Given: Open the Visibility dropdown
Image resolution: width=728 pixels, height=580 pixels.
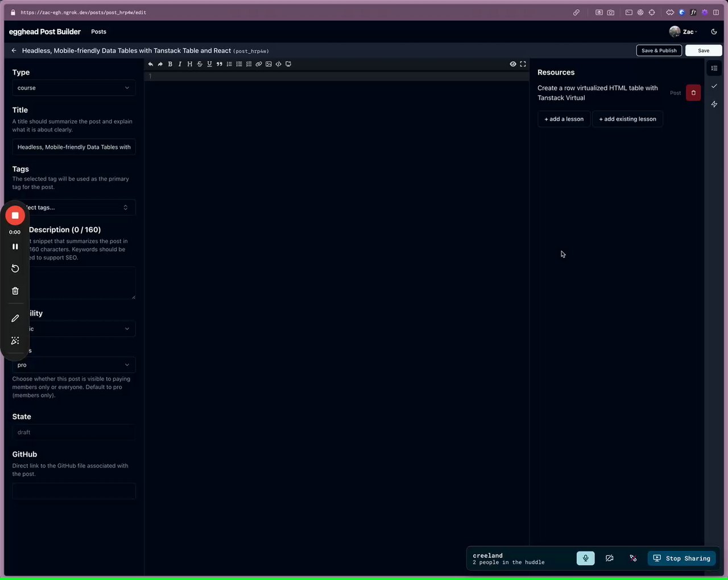Looking at the screenshot, I should tap(74, 328).
